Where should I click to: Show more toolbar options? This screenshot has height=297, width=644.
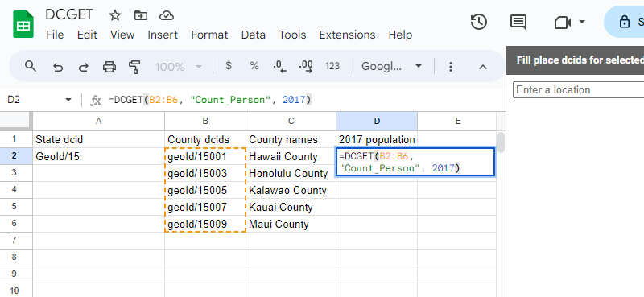(x=451, y=67)
